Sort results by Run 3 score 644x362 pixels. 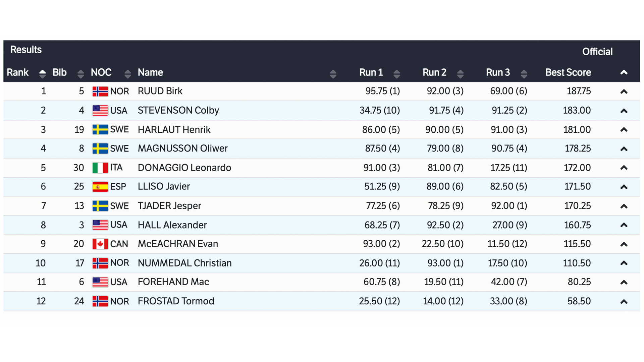tap(524, 74)
